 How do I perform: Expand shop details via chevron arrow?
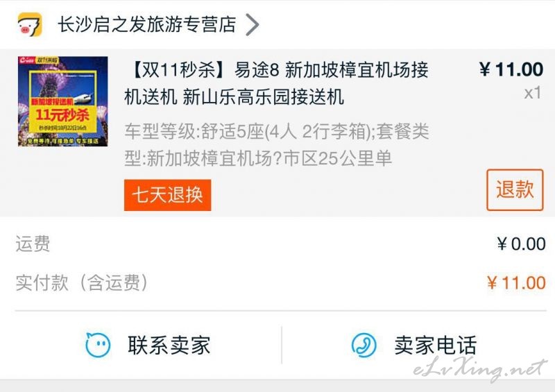pos(253,25)
